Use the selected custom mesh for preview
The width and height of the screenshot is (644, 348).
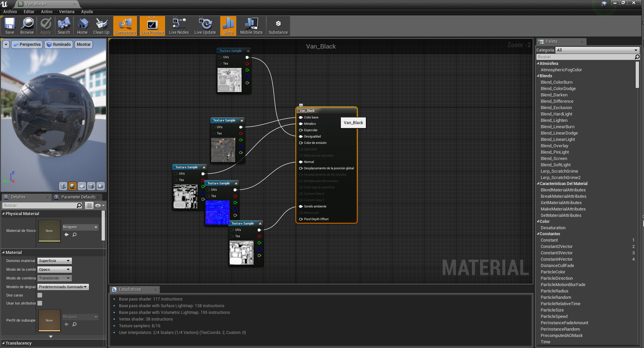(100, 186)
